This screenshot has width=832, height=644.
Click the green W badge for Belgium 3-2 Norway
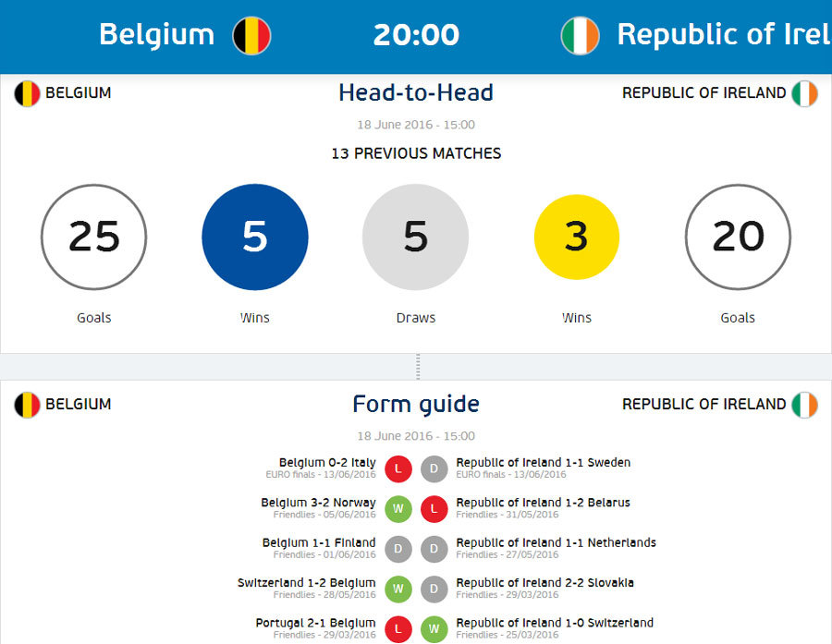click(398, 508)
